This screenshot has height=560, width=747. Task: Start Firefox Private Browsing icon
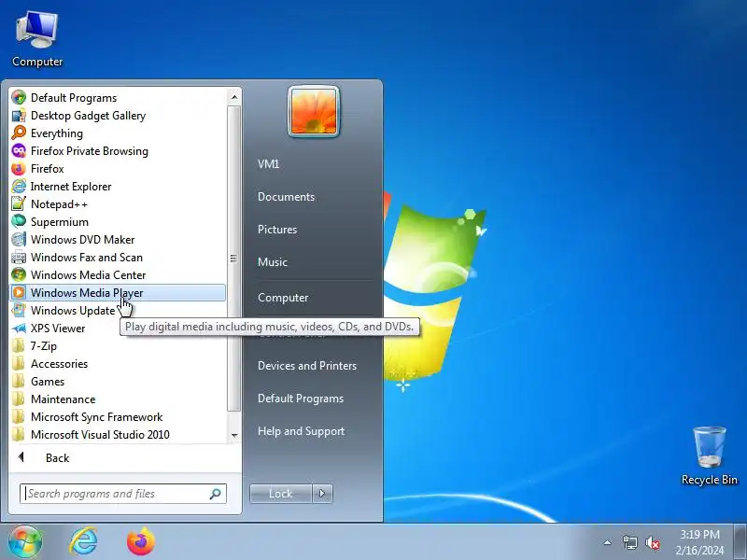[19, 151]
